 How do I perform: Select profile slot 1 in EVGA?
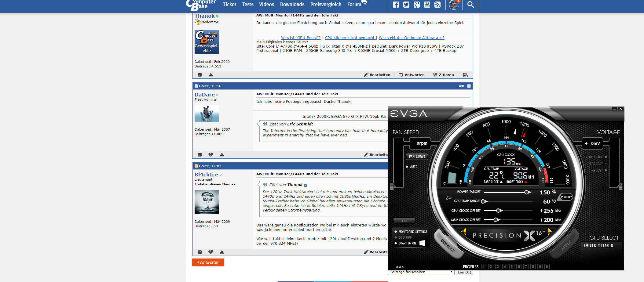click(x=484, y=267)
